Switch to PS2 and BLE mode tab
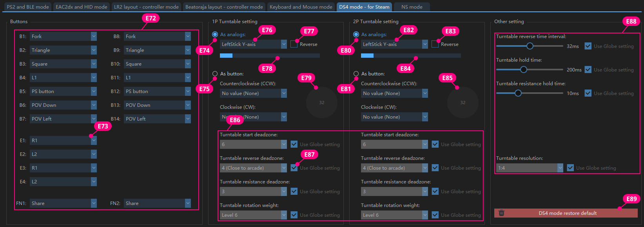This screenshot has width=644, height=227. (x=28, y=7)
